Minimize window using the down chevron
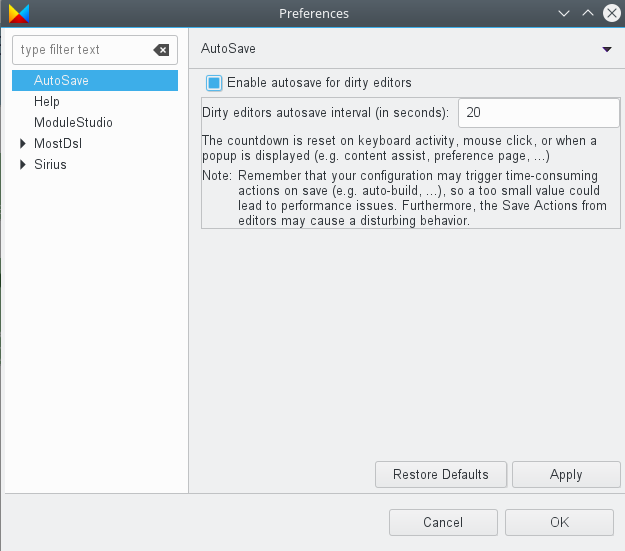The image size is (625, 551). 564,14
